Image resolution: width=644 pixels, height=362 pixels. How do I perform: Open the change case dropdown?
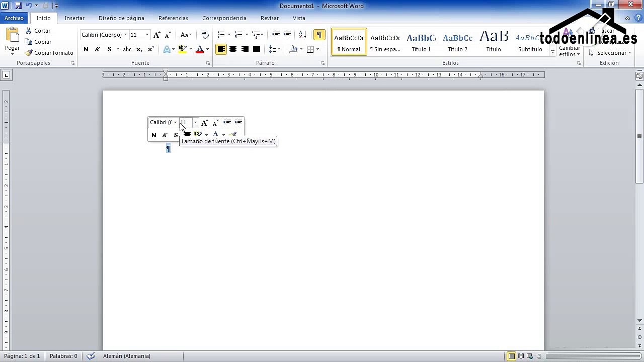(x=186, y=35)
